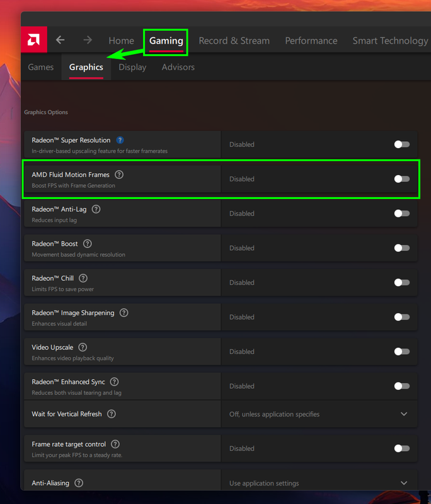Viewport: 431px width, 504px height.
Task: Open Radeon Super Resolution info icon
Action: tap(120, 140)
